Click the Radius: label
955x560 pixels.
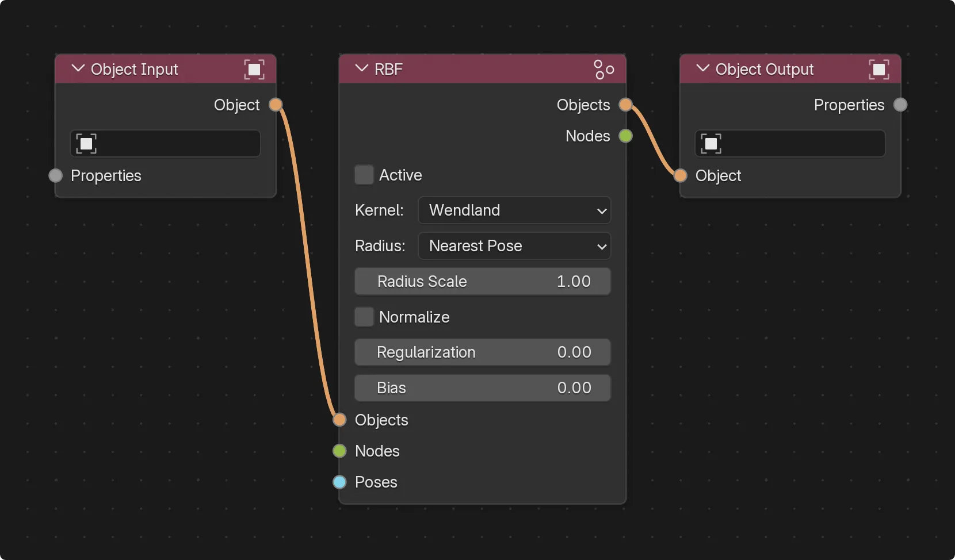point(380,246)
